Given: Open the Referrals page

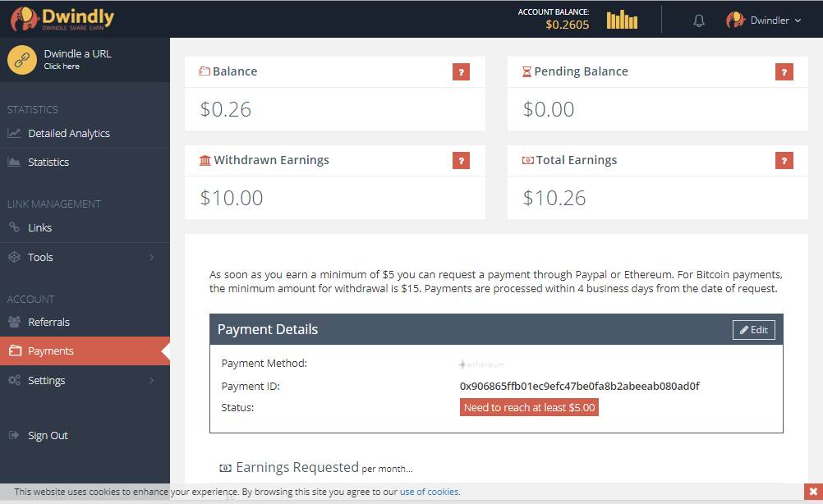Looking at the screenshot, I should 48,322.
